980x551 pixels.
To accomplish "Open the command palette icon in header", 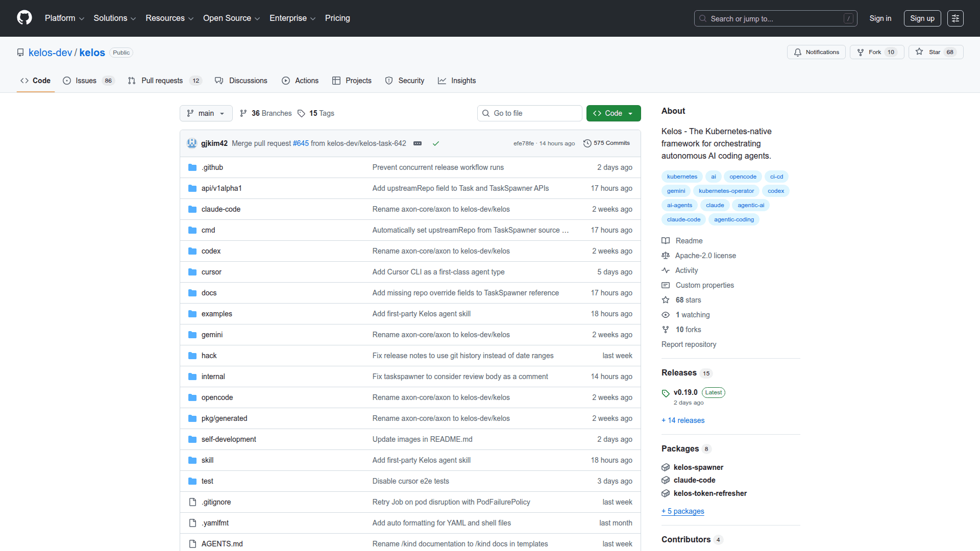I will click(955, 18).
